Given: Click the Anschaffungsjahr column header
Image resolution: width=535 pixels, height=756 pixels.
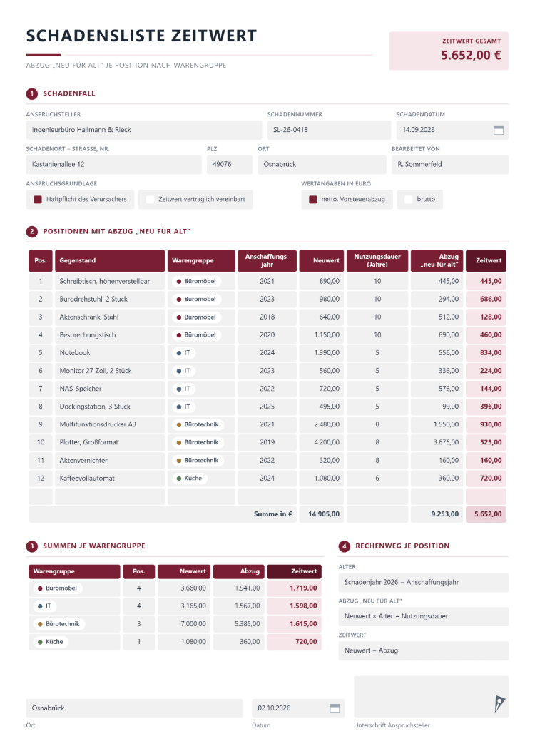Looking at the screenshot, I should (267, 261).
